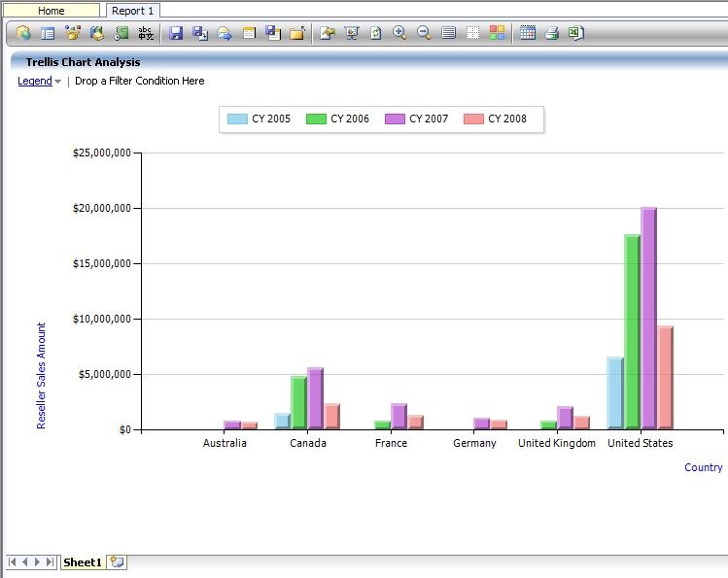The height and width of the screenshot is (578, 728).
Task: Click the Canada CY 2006 green bar
Action: (298, 402)
